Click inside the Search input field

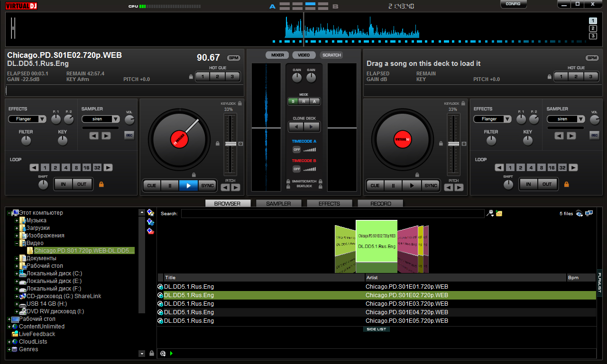333,213
